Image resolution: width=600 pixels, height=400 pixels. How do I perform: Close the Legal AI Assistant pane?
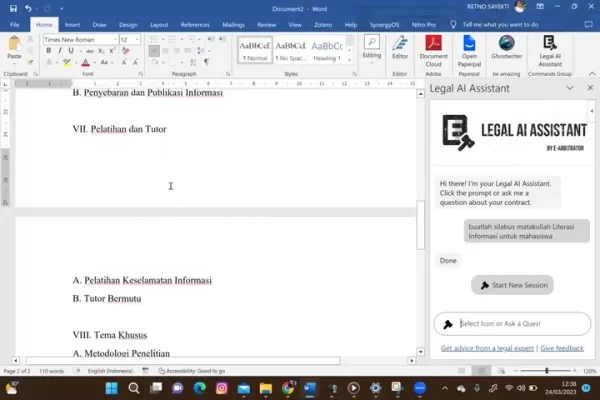click(590, 88)
